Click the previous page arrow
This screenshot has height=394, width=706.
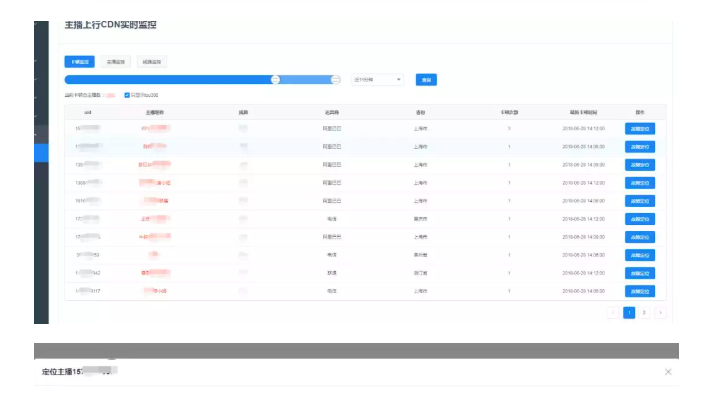coord(613,312)
